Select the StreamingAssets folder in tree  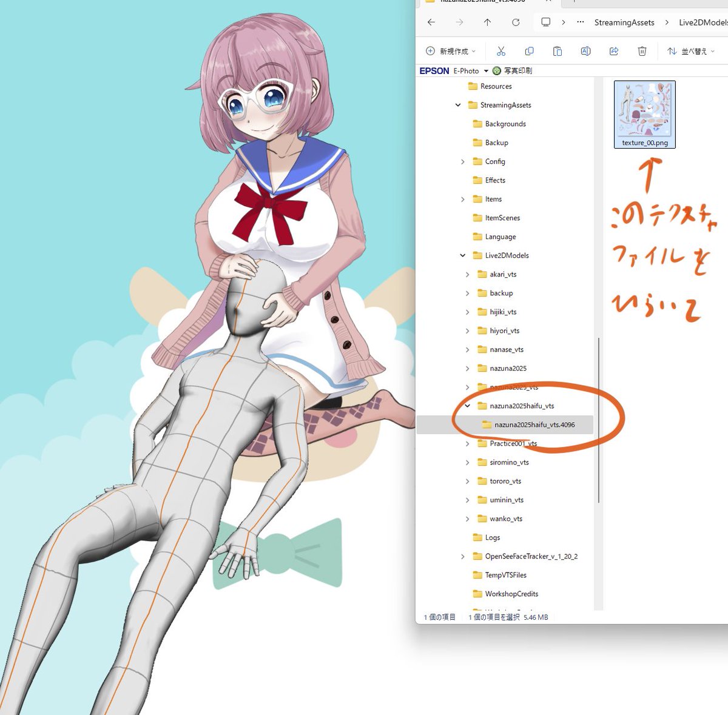point(500,105)
